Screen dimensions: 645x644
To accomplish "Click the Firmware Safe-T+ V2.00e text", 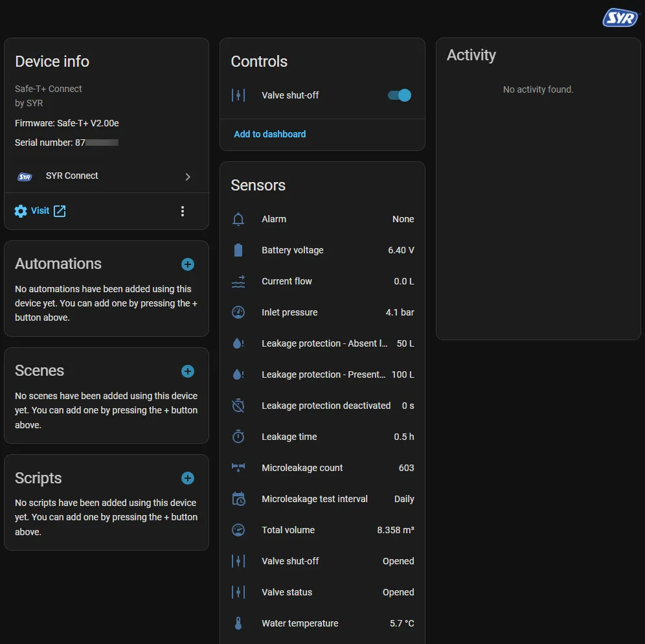I will coord(67,123).
